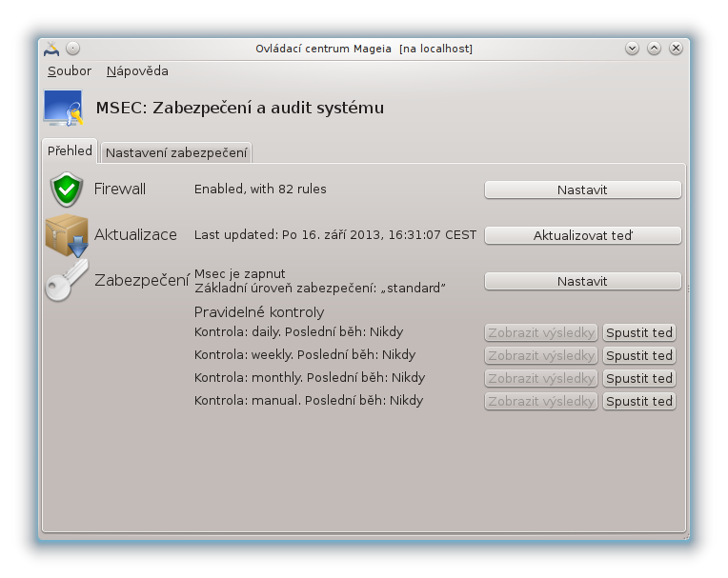Image resolution: width=728 pixels, height=578 pixels.
Task: Click Nastavit button for Zabezpečení
Action: click(582, 281)
